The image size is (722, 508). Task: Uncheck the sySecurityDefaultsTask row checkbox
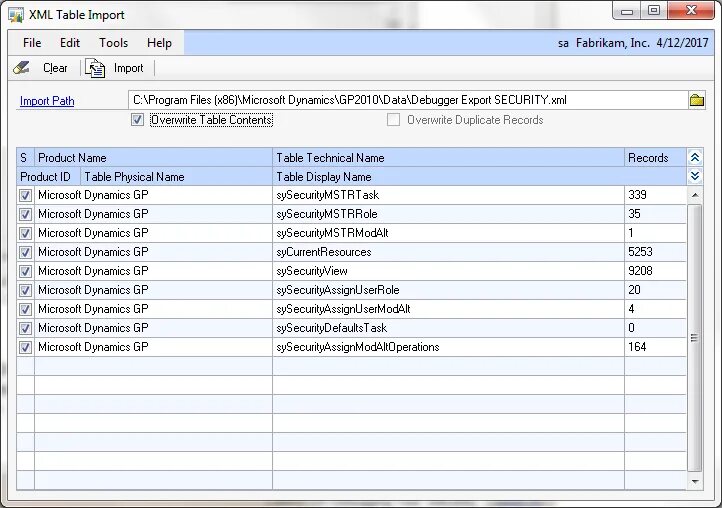25,328
